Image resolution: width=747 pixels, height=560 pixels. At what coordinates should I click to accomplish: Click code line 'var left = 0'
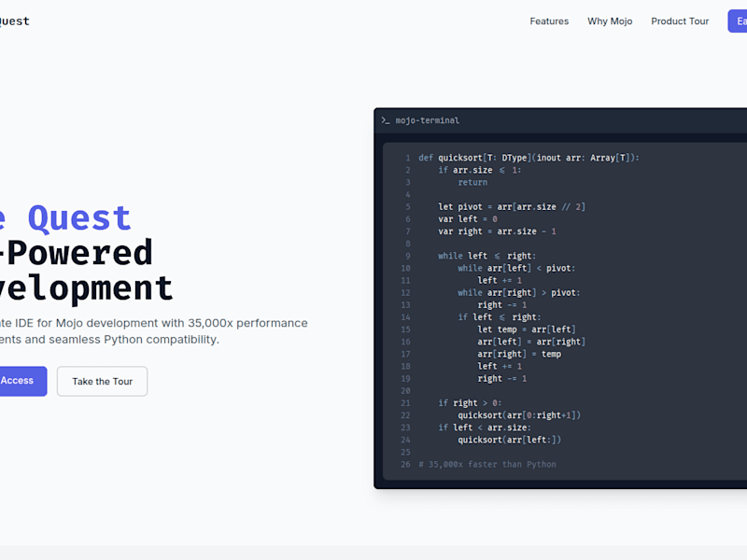pyautogui.click(x=468, y=219)
